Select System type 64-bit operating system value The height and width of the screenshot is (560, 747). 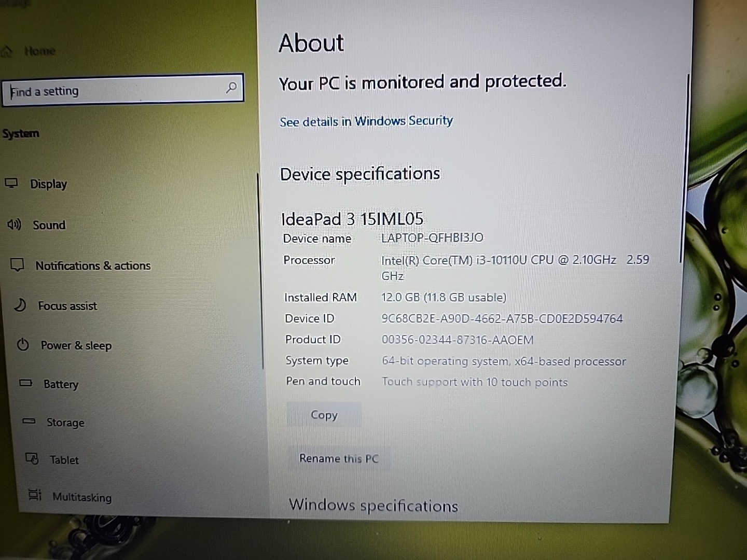504,361
